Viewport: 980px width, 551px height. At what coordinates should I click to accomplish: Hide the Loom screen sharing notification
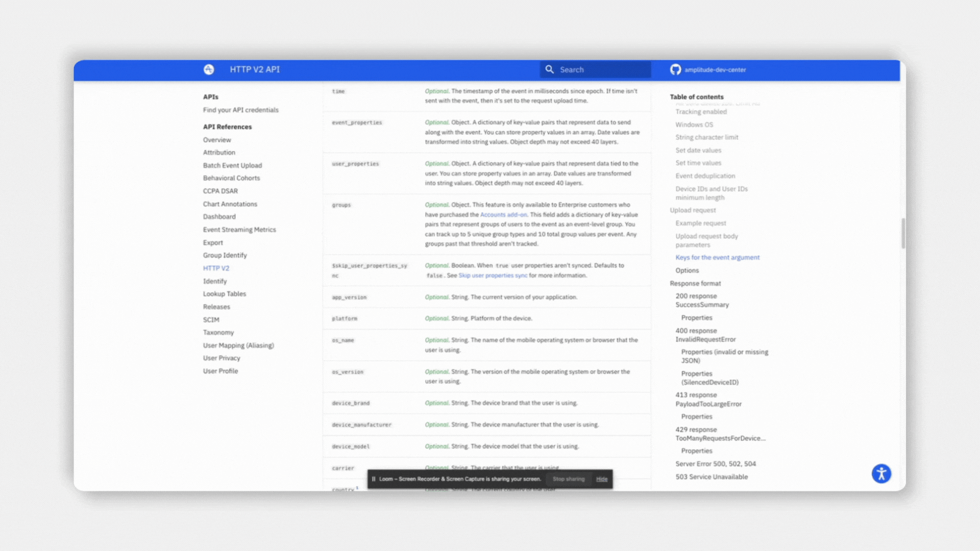tap(602, 479)
